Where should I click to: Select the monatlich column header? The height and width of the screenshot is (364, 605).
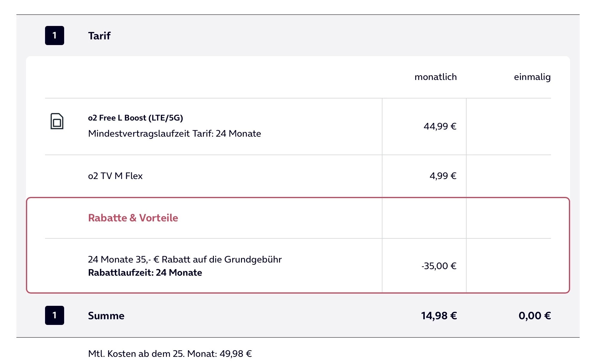click(436, 77)
